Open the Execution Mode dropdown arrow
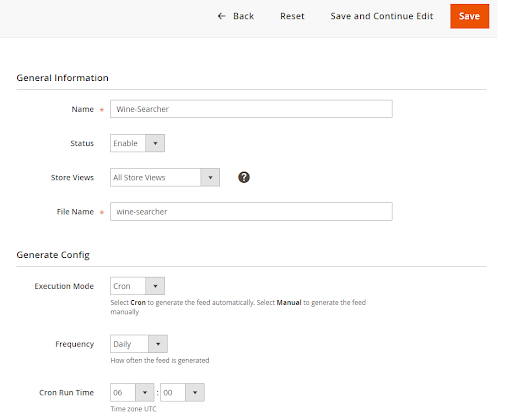 (x=155, y=286)
